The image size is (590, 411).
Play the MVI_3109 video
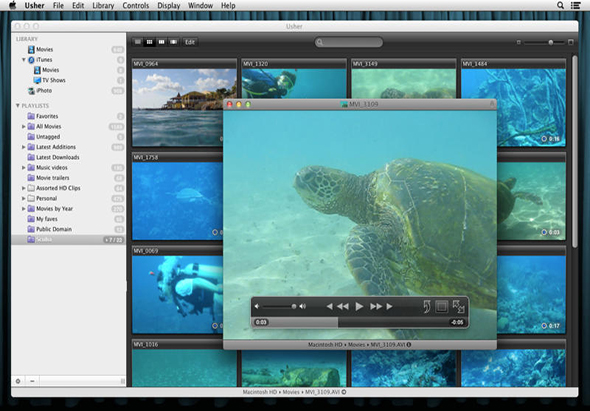(x=359, y=306)
